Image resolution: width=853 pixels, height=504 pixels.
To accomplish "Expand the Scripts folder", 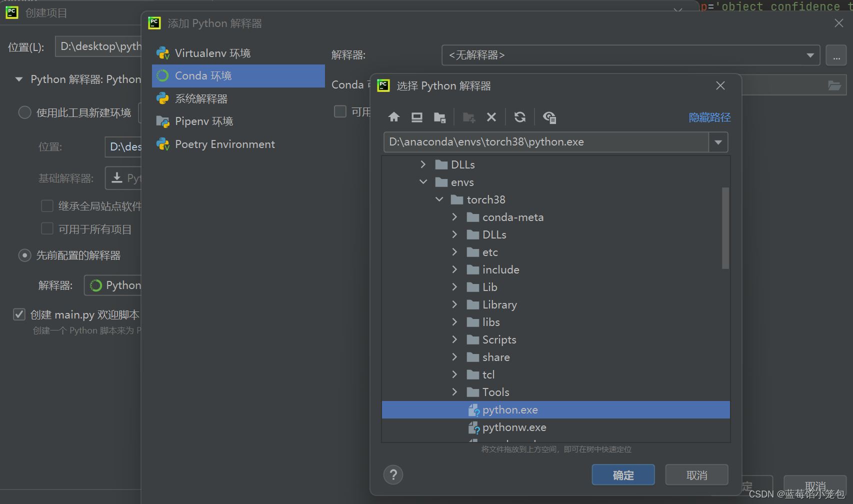I will pos(454,339).
